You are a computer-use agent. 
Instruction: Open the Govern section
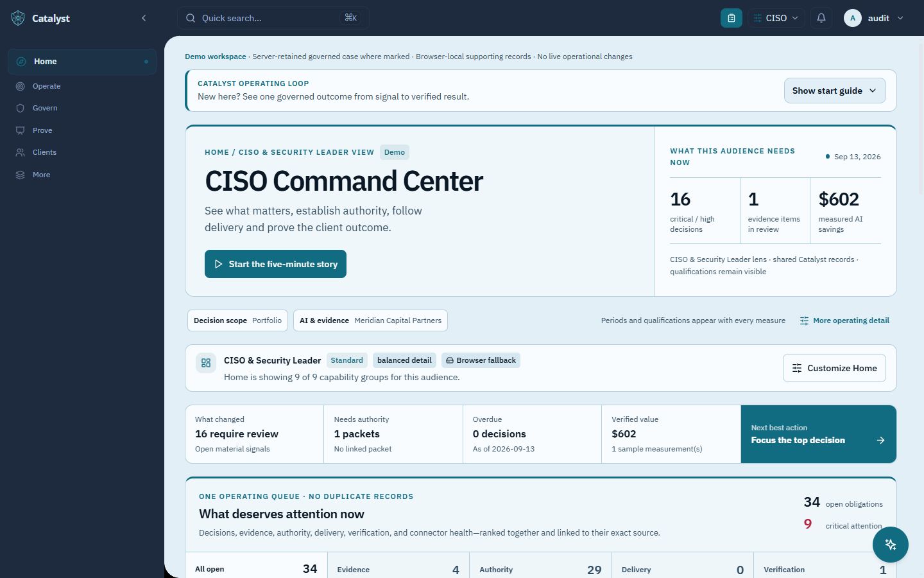[82, 108]
